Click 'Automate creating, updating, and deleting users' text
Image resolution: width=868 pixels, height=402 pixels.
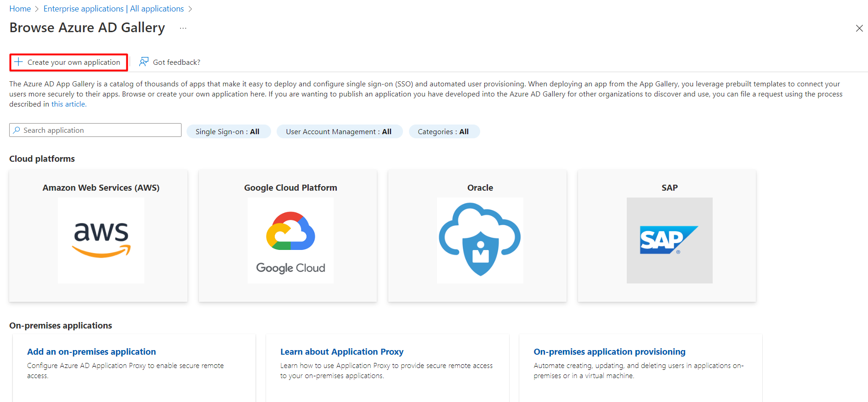(x=639, y=370)
